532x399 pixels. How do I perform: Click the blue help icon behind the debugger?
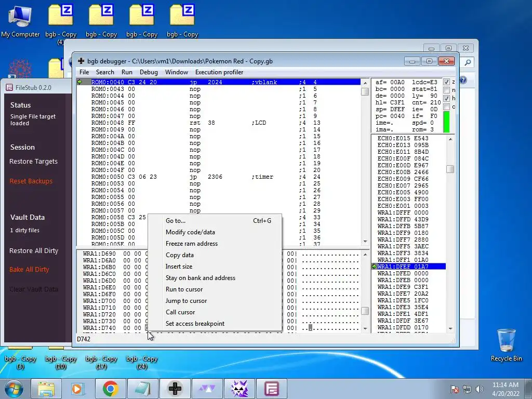tap(463, 80)
